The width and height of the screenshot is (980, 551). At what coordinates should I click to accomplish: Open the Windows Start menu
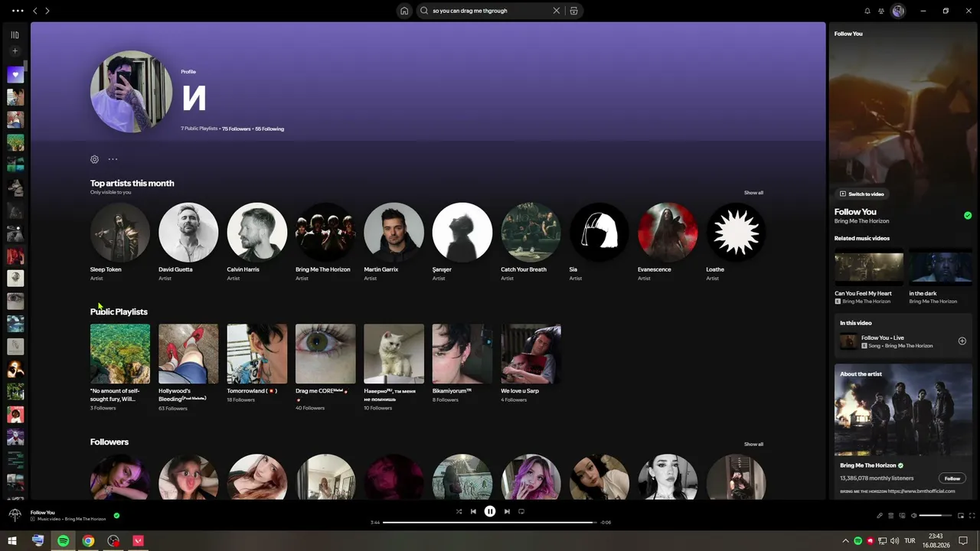click(13, 540)
